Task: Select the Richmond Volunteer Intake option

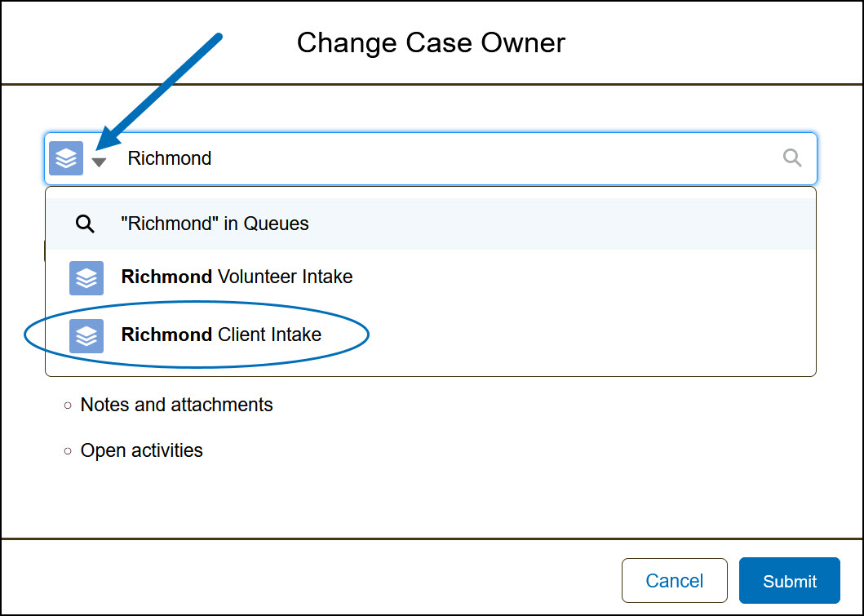Action: 430,277
